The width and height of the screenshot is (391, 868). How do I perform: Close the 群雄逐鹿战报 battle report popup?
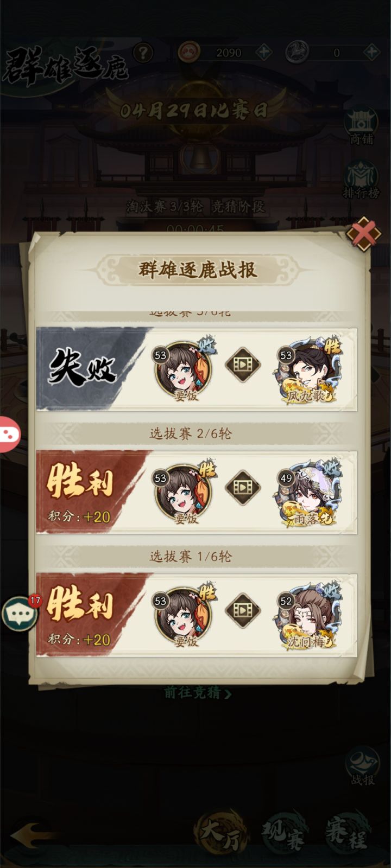pyautogui.click(x=364, y=234)
